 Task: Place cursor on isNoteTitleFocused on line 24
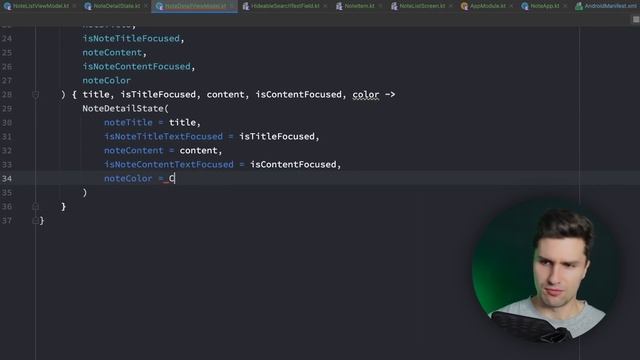(x=131, y=38)
